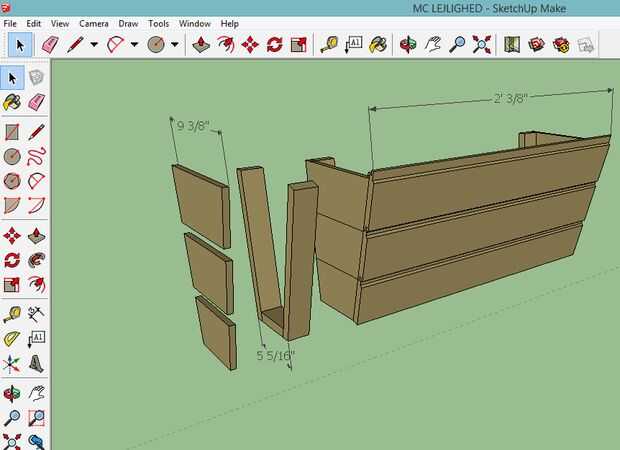620x450 pixels.
Task: Pick the Tape Measure in left palette
Action: pyautogui.click(x=12, y=314)
